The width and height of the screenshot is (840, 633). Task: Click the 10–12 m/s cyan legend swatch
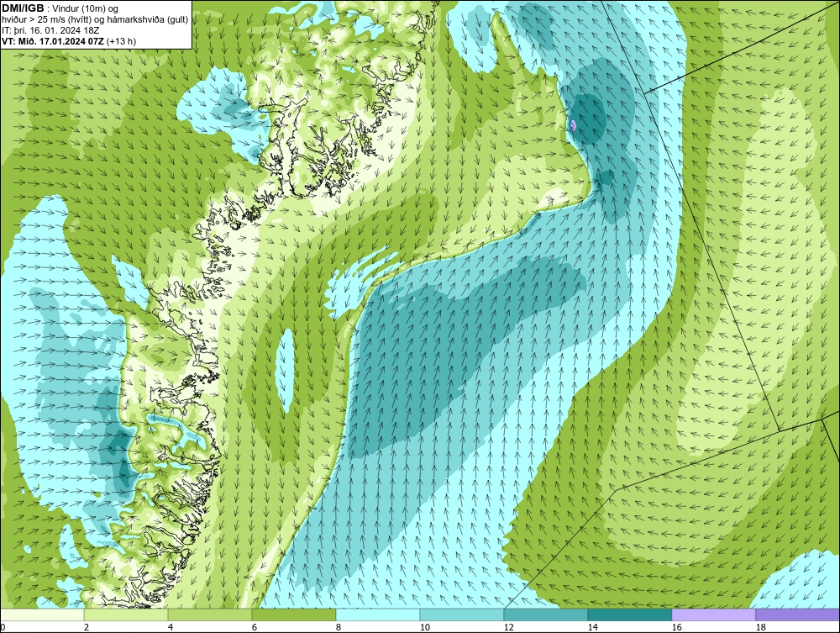(462, 615)
